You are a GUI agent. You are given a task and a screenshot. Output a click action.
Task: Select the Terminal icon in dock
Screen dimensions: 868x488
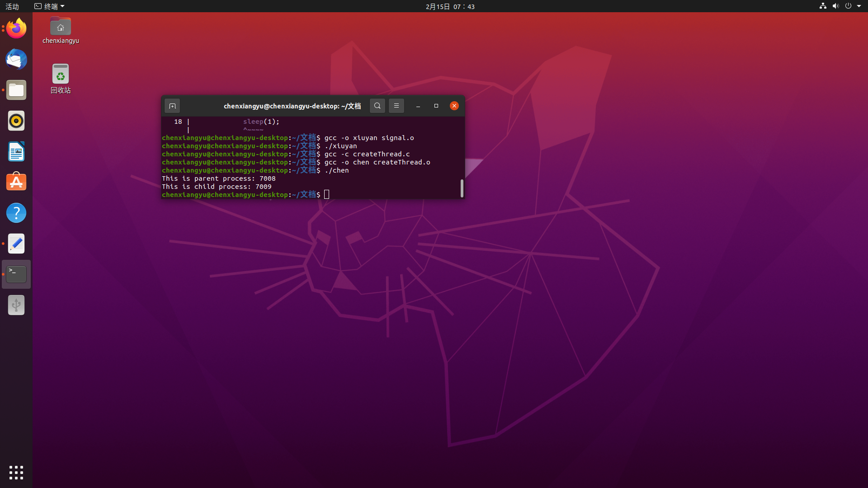[16, 274]
